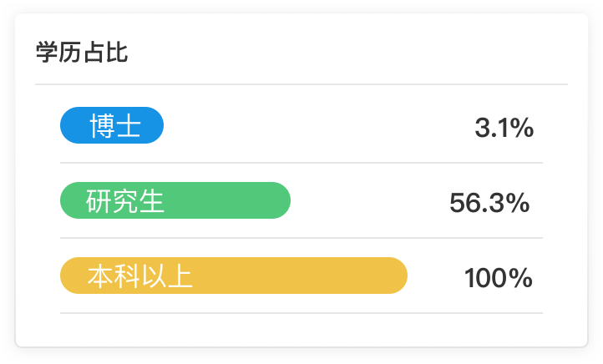
Task: Click the separator below the 本科以上 row
Action: pyautogui.click(x=301, y=313)
